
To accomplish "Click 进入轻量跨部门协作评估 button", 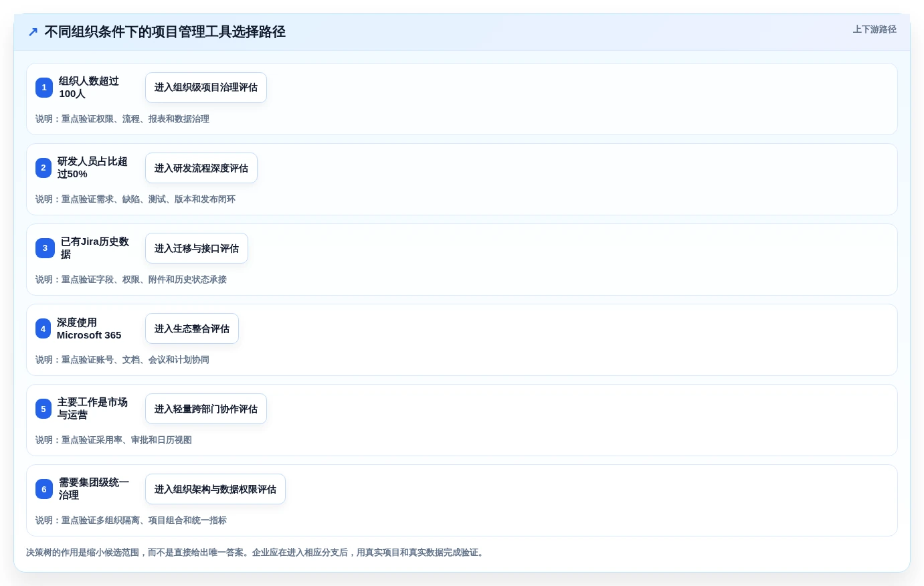I will coord(206,409).
